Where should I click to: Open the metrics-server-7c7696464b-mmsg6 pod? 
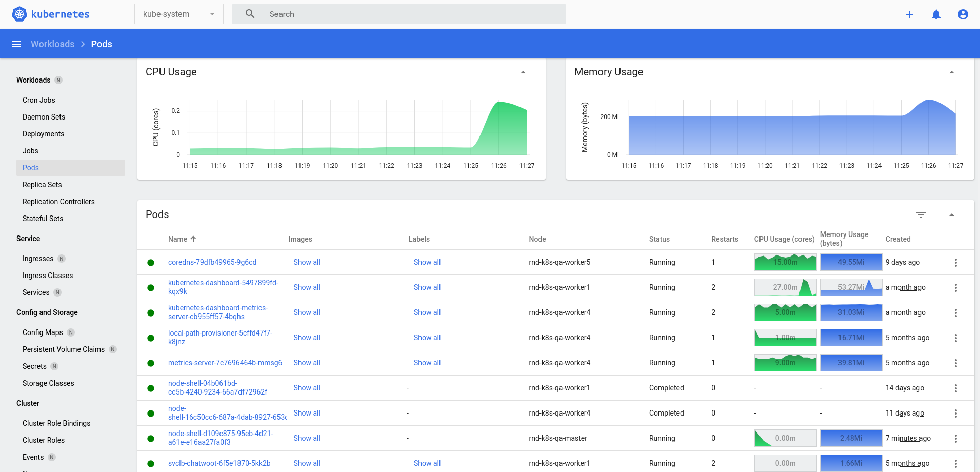(x=225, y=363)
